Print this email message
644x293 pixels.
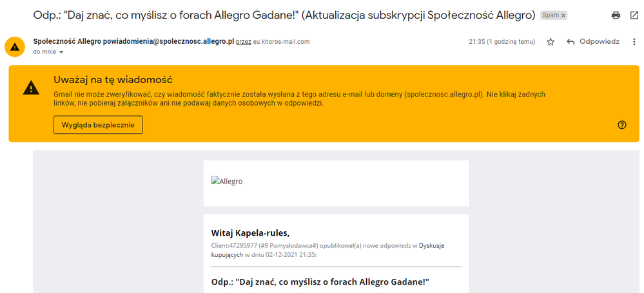[x=616, y=15]
